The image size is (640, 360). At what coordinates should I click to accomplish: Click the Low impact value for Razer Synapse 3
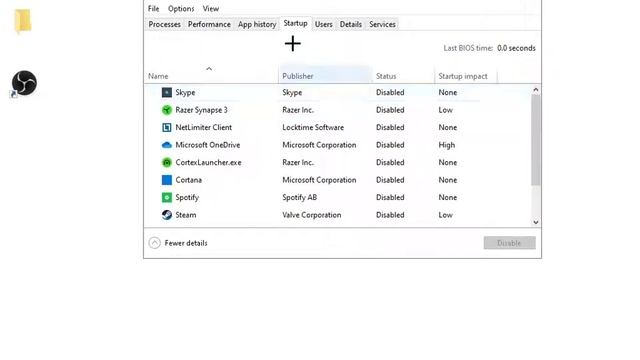(x=445, y=110)
